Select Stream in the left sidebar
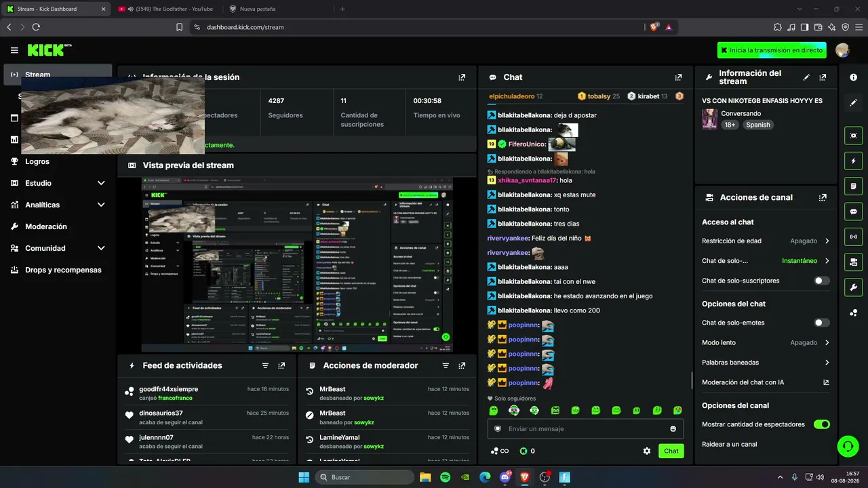Screen dimensions: 868x488 pyautogui.click(x=58, y=75)
